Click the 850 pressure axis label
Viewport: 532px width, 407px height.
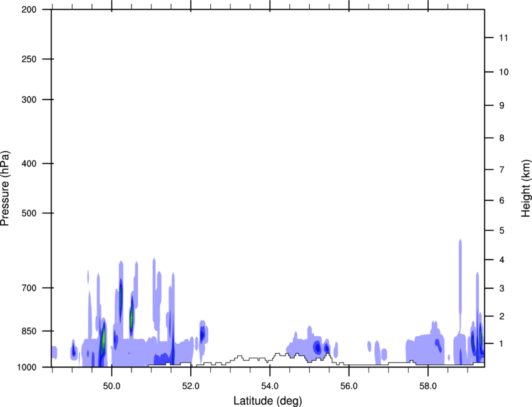point(29,331)
